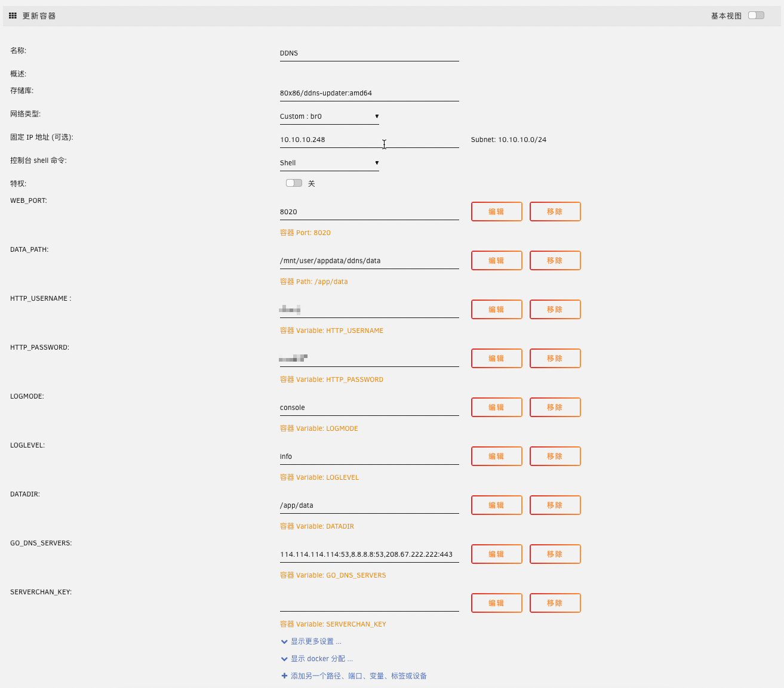Click the 容器 Port: 8020 text
784x688 pixels.
pos(305,233)
